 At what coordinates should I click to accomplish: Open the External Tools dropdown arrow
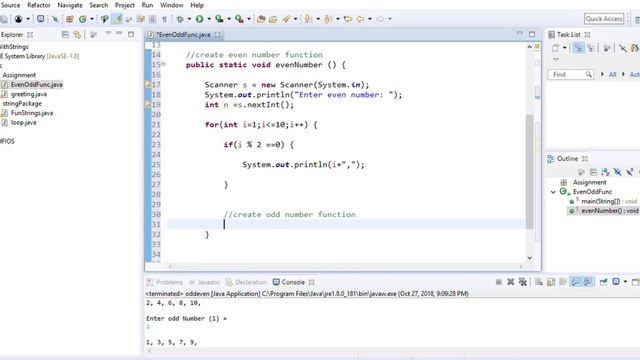click(x=249, y=19)
